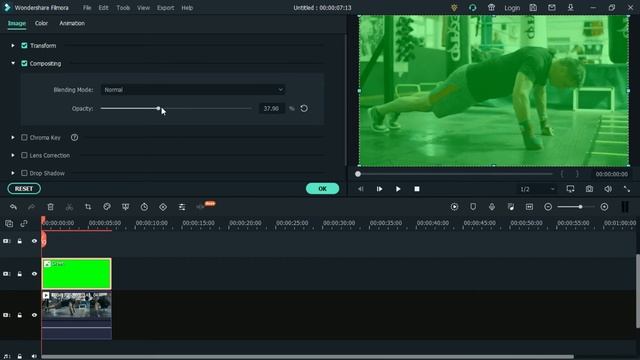The height and width of the screenshot is (360, 640).
Task: Open the preview display monitor icon
Action: click(570, 189)
